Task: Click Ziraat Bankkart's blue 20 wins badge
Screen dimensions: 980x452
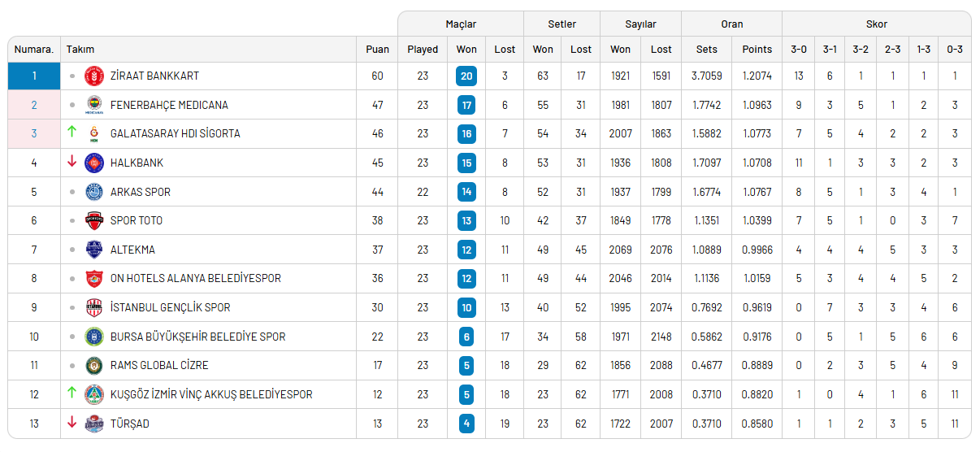Action: tap(466, 76)
